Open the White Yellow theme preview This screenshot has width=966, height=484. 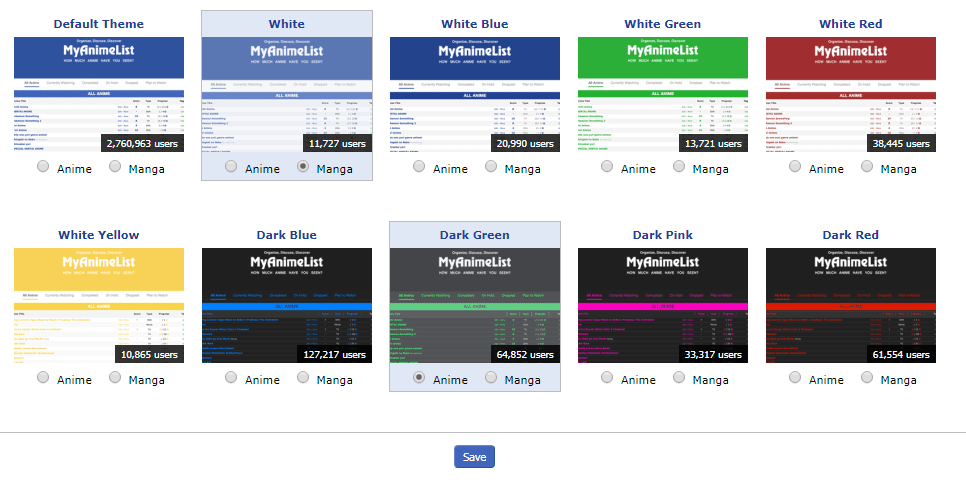tap(99, 305)
